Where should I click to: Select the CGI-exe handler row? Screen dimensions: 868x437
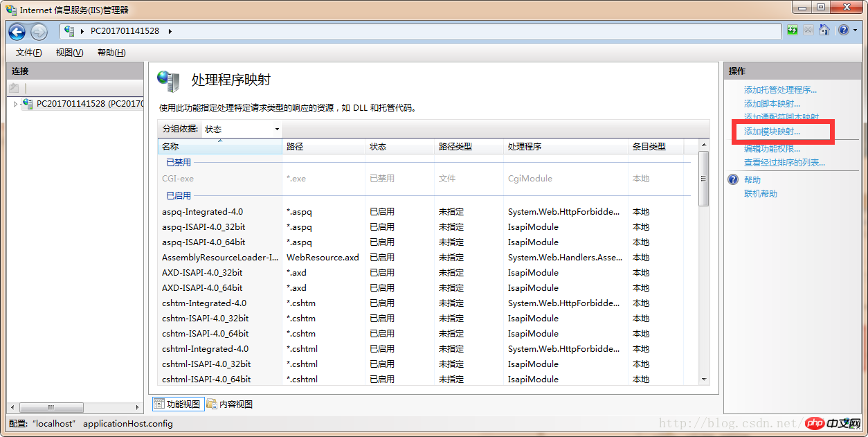(x=427, y=179)
